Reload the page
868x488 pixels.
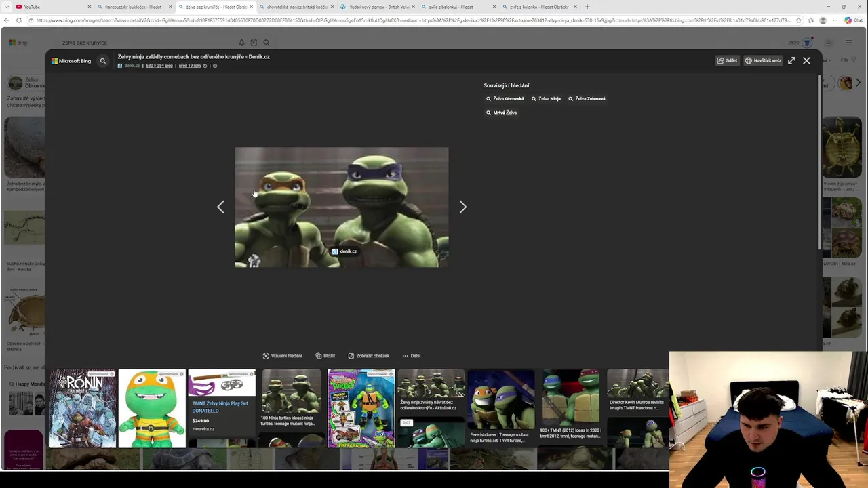coord(18,20)
